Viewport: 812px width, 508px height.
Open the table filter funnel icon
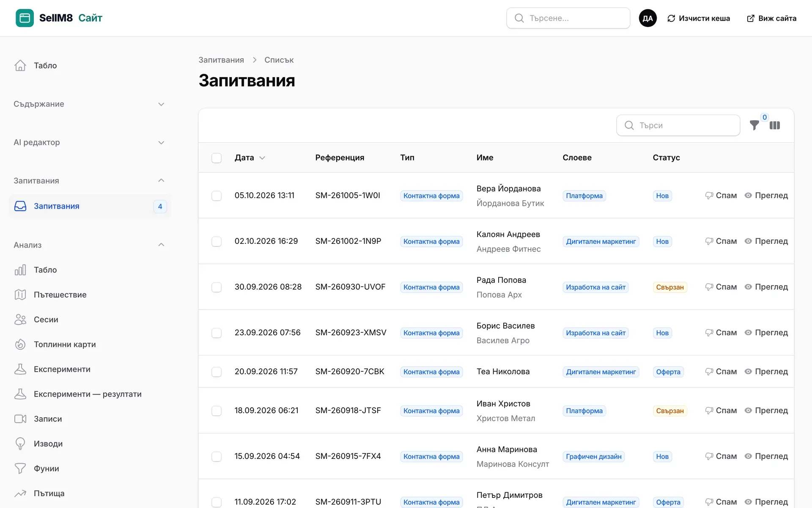pos(754,125)
